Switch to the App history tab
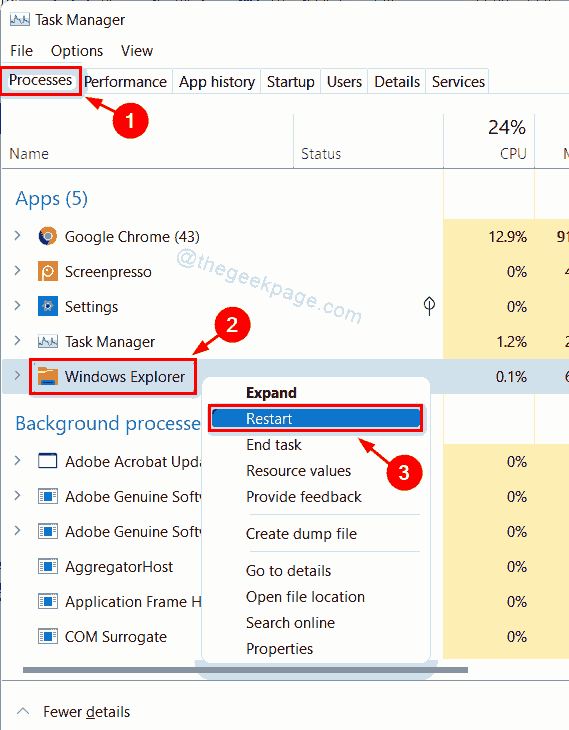Image resolution: width=569 pixels, height=730 pixels. tap(217, 82)
